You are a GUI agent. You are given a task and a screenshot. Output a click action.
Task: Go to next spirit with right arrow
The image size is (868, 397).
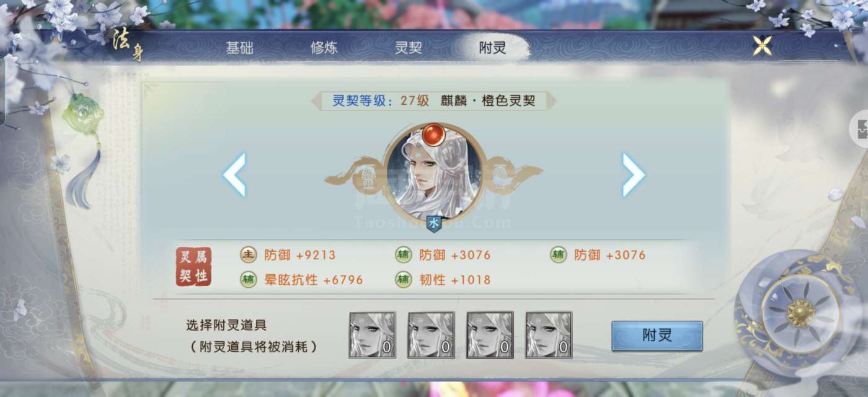pyautogui.click(x=634, y=175)
